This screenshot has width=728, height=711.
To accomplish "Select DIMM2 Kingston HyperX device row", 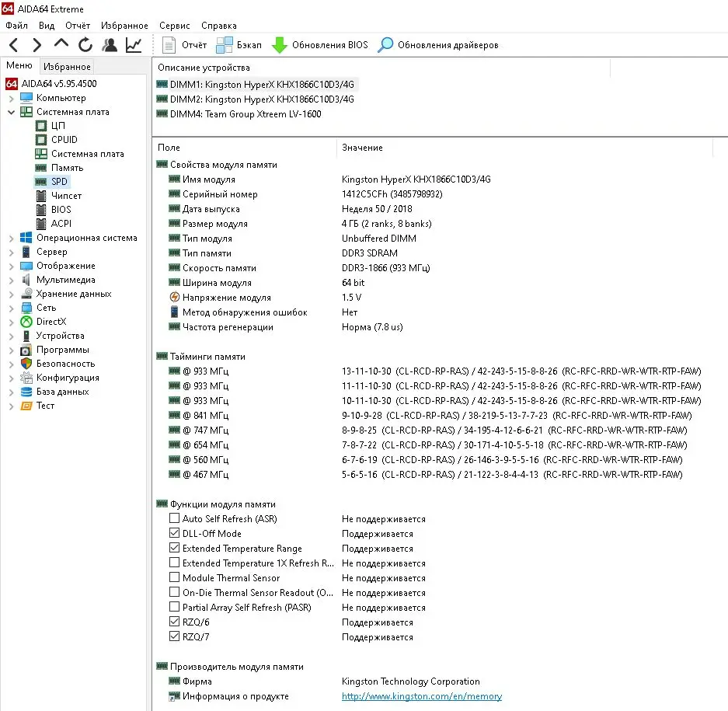I will coord(255,99).
